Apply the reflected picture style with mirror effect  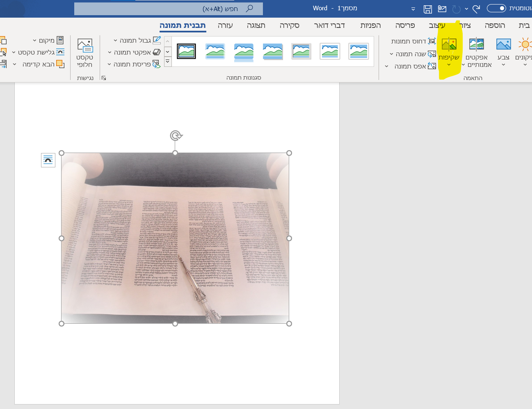pos(244,52)
